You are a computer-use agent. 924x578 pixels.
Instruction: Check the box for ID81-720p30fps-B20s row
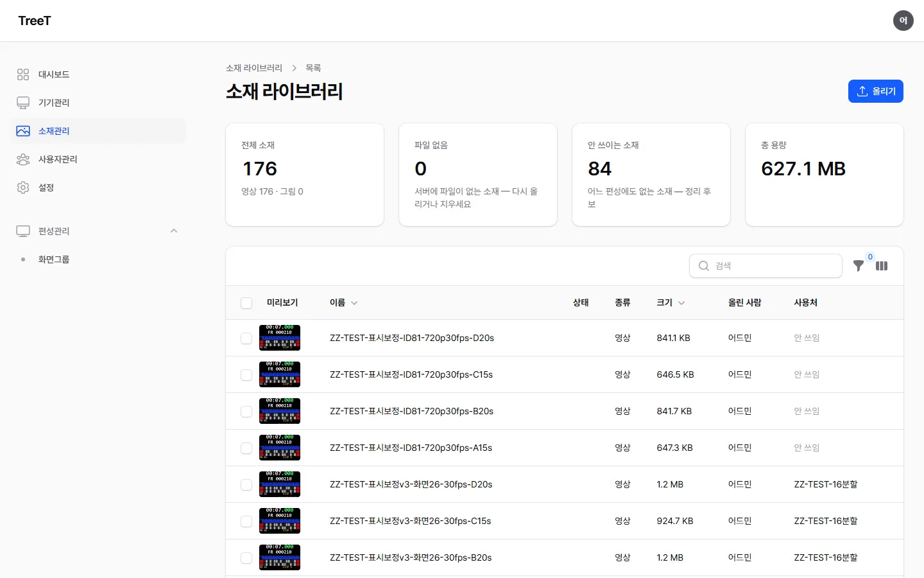(x=246, y=412)
